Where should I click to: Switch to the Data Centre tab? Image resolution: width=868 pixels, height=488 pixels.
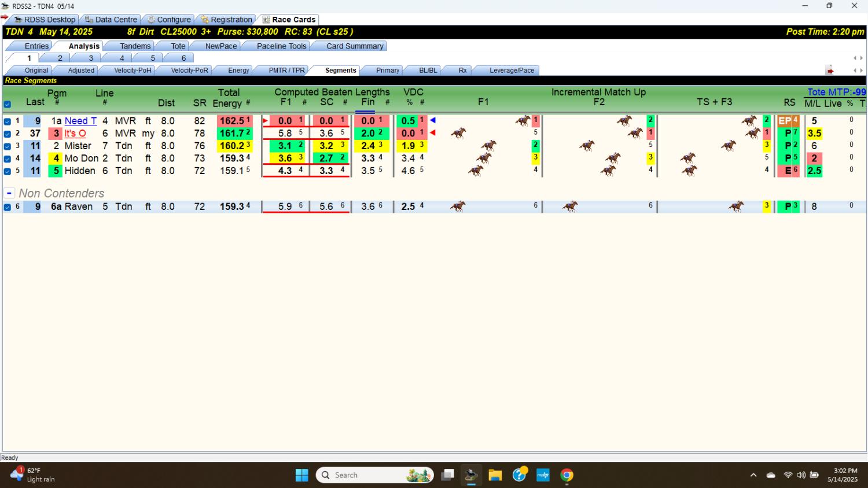[111, 20]
